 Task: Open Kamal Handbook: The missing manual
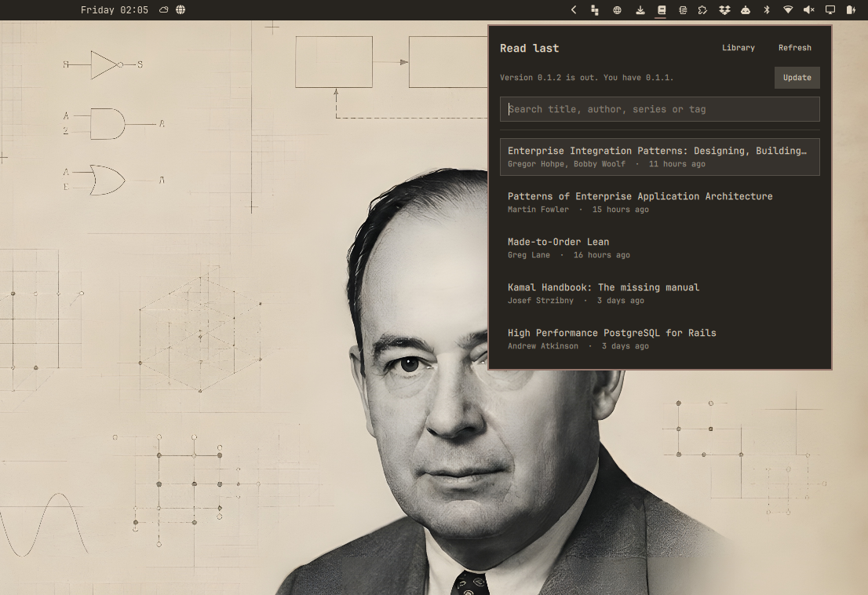[x=660, y=294]
